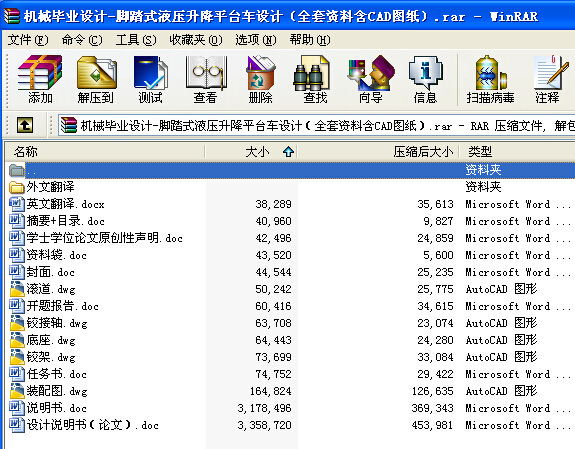Screen dimensions: 575x449
Task: Select the 外文翻译 folder icon
Action: point(17,187)
